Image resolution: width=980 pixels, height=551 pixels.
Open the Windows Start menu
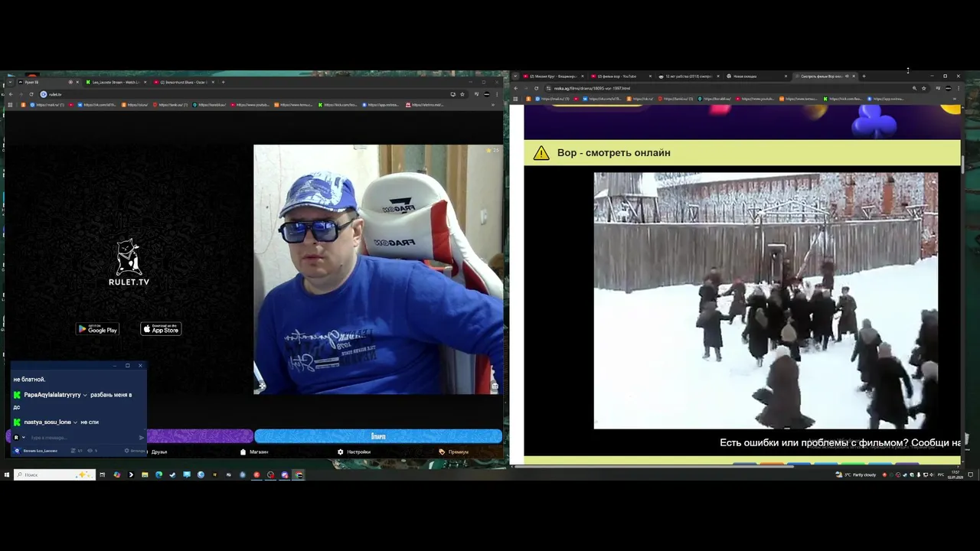pyautogui.click(x=6, y=475)
